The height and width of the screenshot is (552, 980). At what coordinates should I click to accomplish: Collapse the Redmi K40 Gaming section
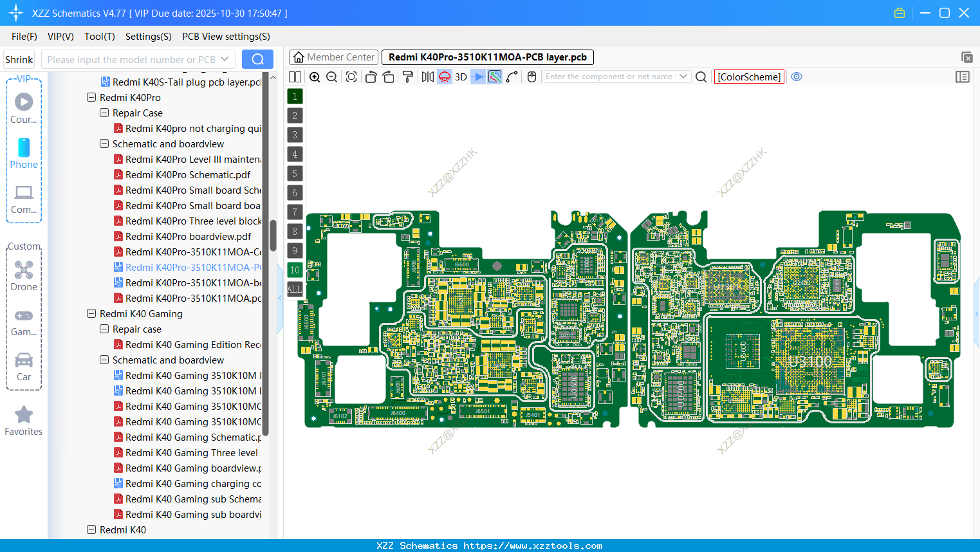tap(91, 313)
